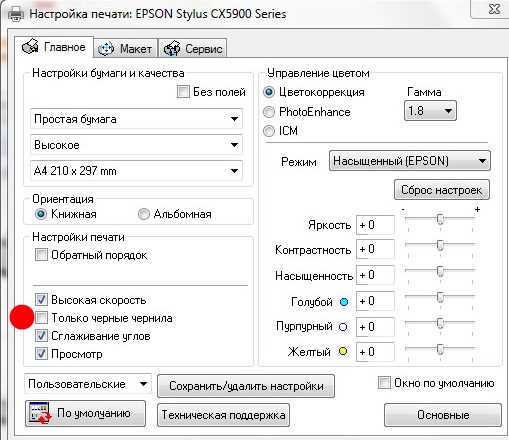509x440 pixels.
Task: Open the Сервис tab
Action: click(x=193, y=49)
